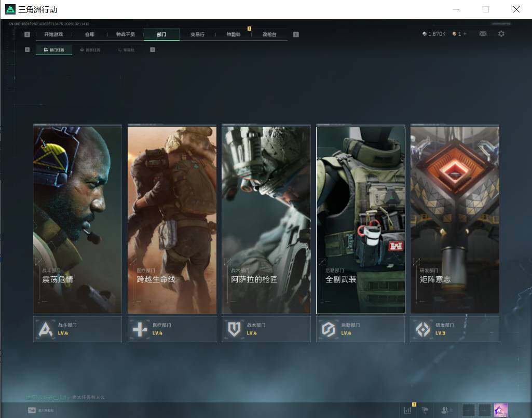532x418 pixels.
Task: Click the 战术部门 LV.4 button
Action: 266,329
